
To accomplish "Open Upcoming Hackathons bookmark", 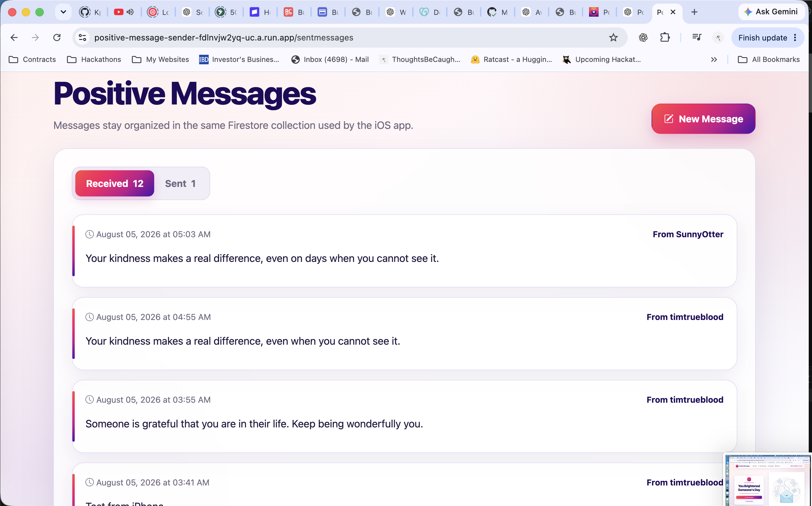I will pyautogui.click(x=602, y=60).
